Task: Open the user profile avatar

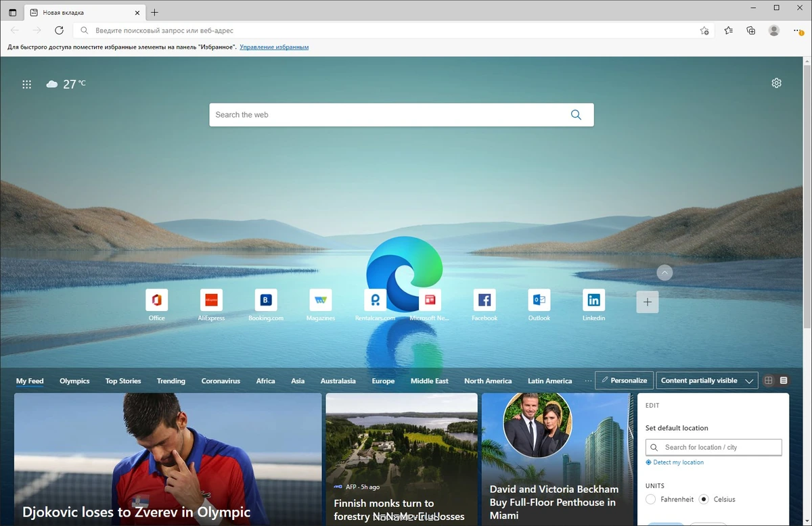Action: 774,30
